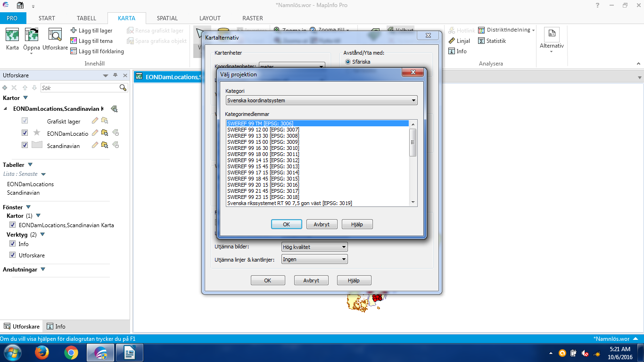Screen dimensions: 644x362
Task: Click map selectable icon beside EONDamLocations,Scandinavian map
Action: tap(114, 109)
